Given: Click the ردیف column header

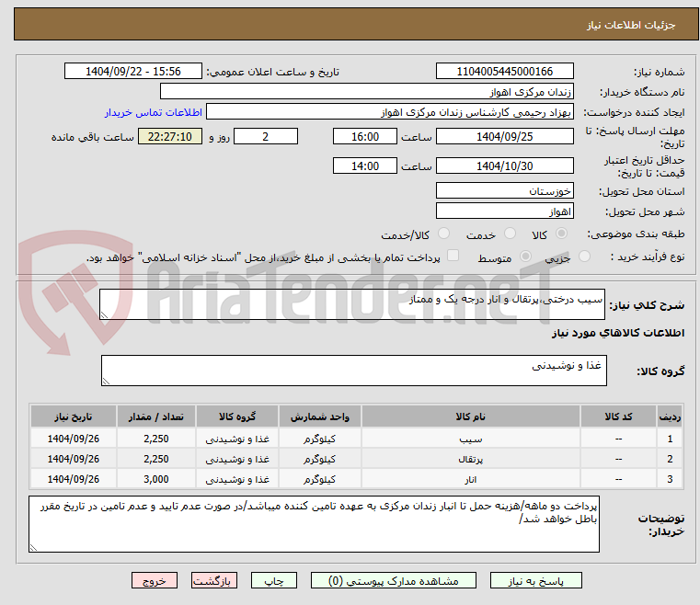Looking at the screenshot, I should [670, 417].
